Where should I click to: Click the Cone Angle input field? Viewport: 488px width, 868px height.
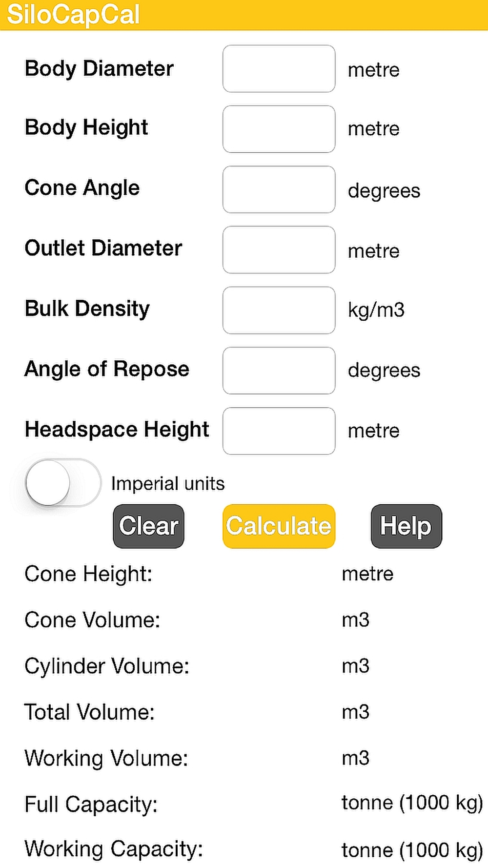279,189
